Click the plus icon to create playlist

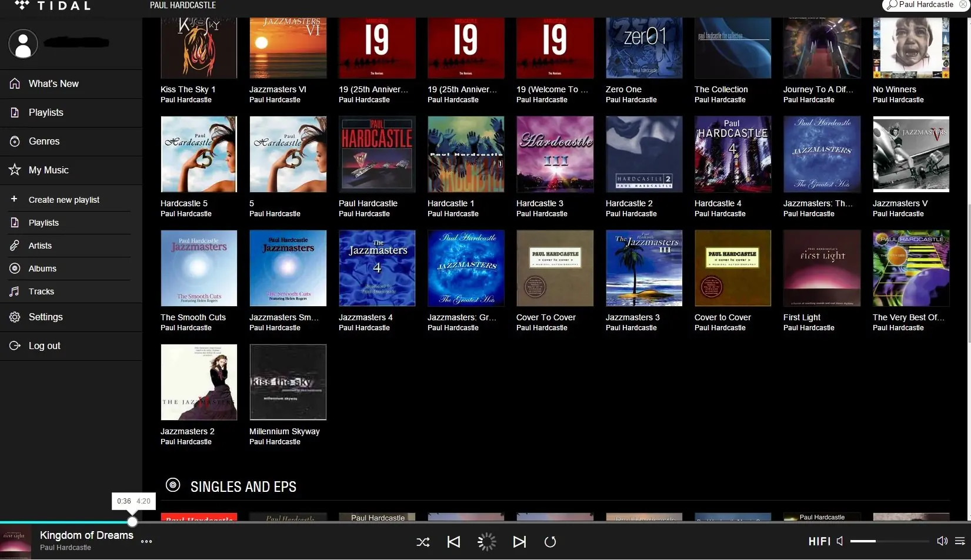[14, 199]
